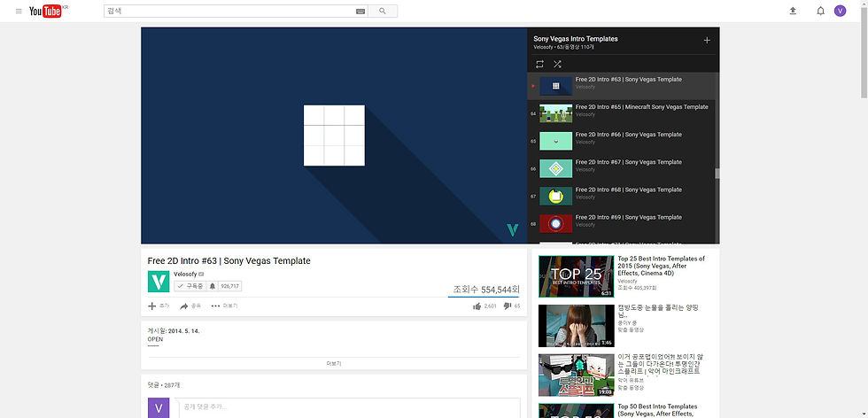The height and width of the screenshot is (418, 868).
Task: Play Free 2D Intro #65 Minecraft playlist item
Action: coord(621,113)
